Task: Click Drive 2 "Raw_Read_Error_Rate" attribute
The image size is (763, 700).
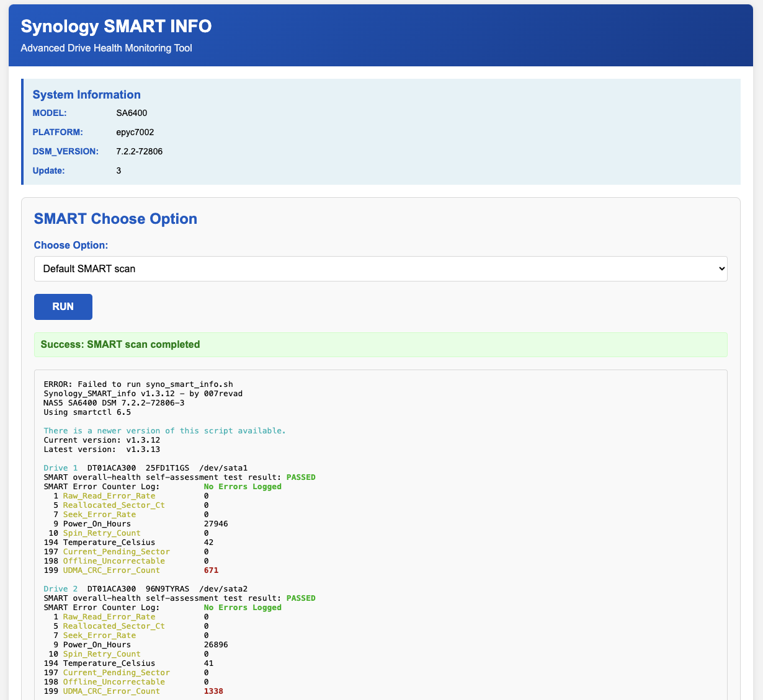Action: (x=109, y=617)
